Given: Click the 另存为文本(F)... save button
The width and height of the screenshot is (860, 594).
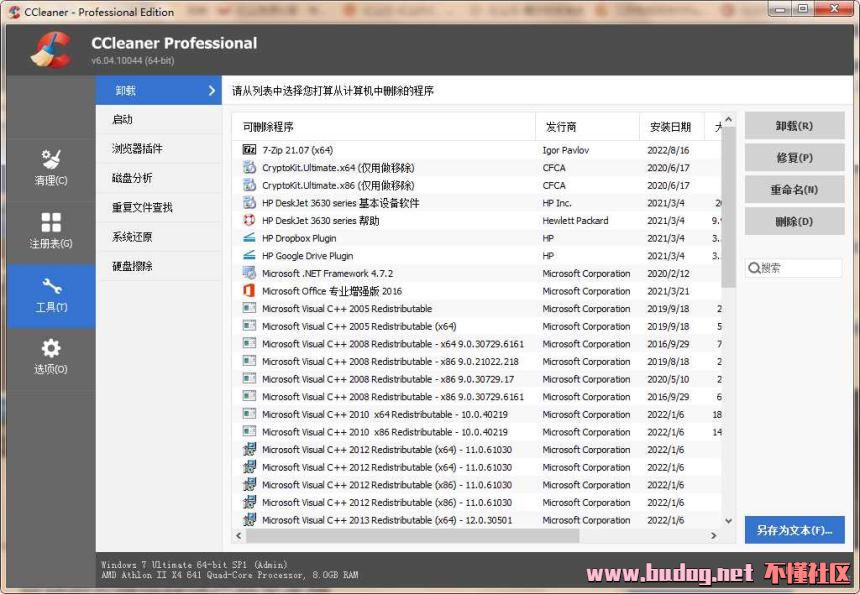Looking at the screenshot, I should point(794,530).
